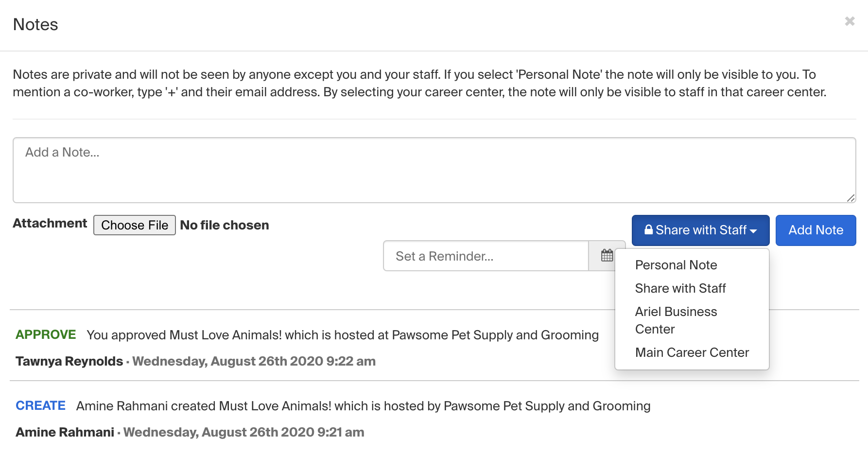Expand the Share with Staff dropdown caret

coord(753,231)
